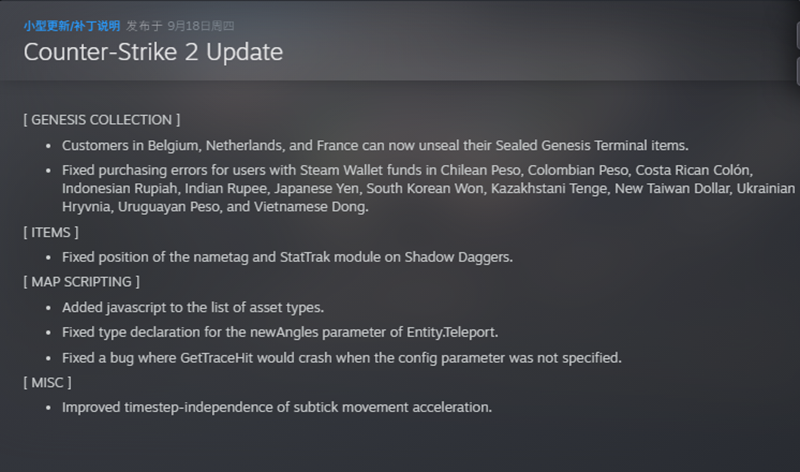Select the [ ITEMS ] section heading
800x472 pixels.
coord(51,232)
